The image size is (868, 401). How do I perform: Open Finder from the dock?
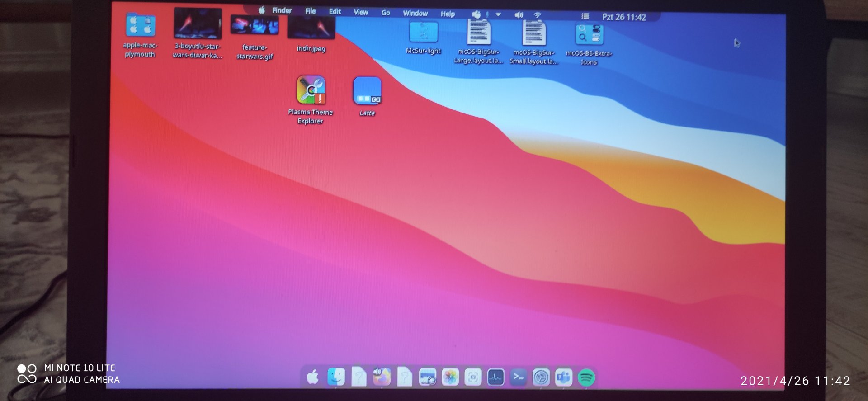pos(336,377)
